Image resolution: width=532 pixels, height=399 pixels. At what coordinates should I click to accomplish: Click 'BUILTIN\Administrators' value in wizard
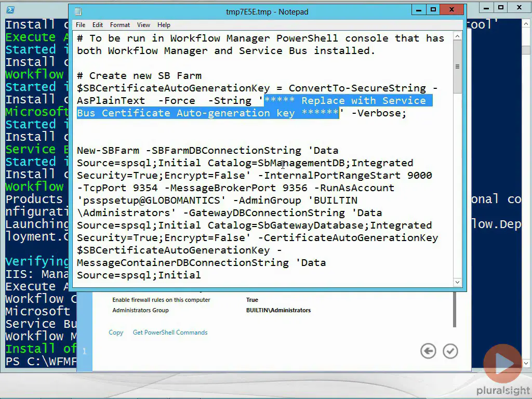pos(278,310)
